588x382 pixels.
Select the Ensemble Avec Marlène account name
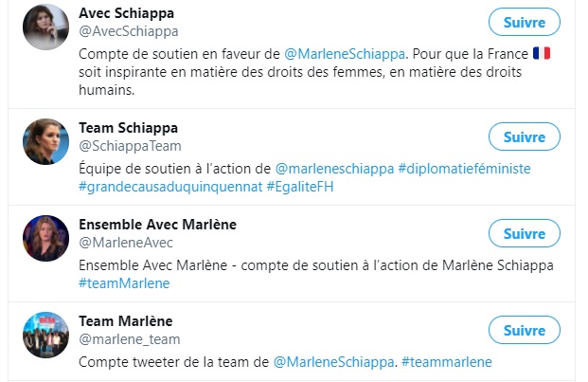point(157,225)
